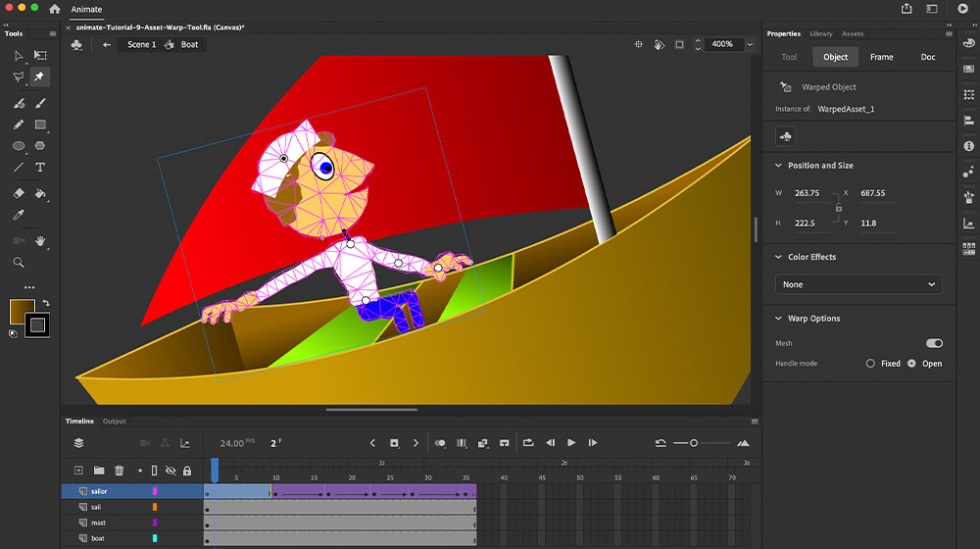This screenshot has height=549, width=980.
Task: Select Open handle mode
Action: [x=911, y=364]
